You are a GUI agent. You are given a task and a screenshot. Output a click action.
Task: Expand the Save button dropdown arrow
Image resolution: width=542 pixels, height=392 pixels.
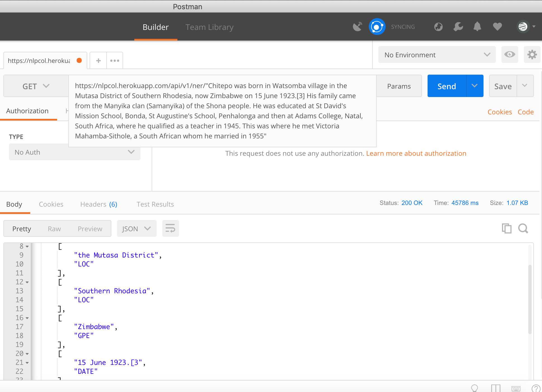[x=525, y=86]
